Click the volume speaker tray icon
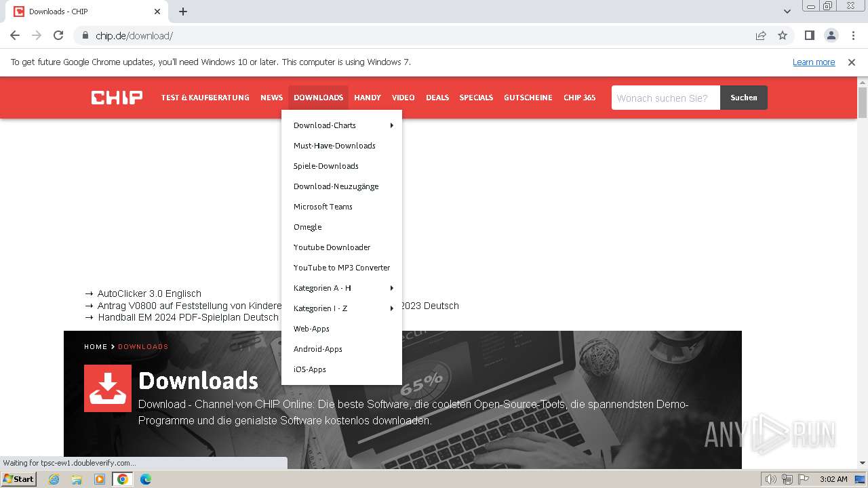 pos(770,479)
